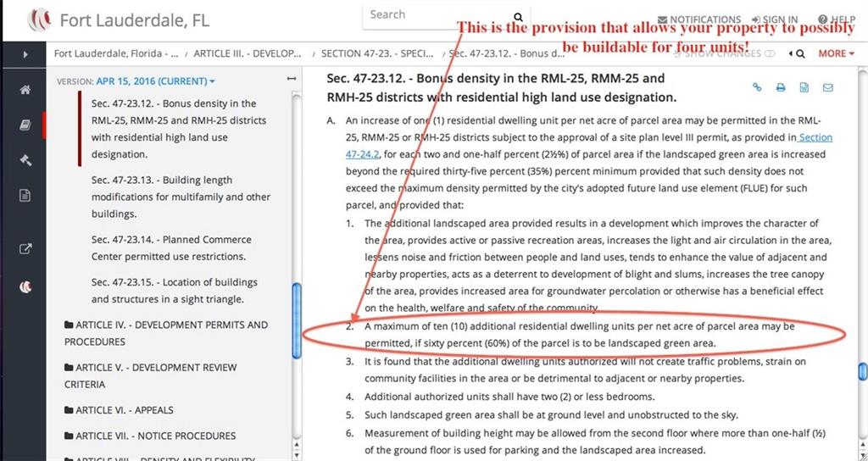This screenshot has width=868, height=461.
Task: Open the version date dropdown
Action: tap(155, 81)
